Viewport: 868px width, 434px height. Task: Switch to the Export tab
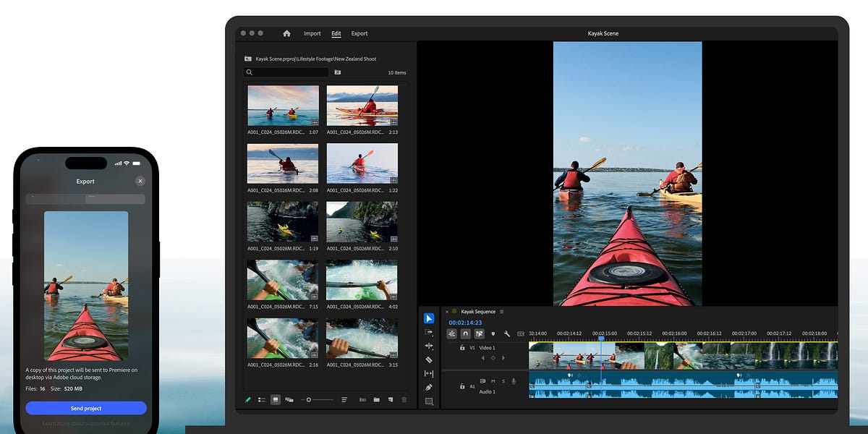pos(359,33)
